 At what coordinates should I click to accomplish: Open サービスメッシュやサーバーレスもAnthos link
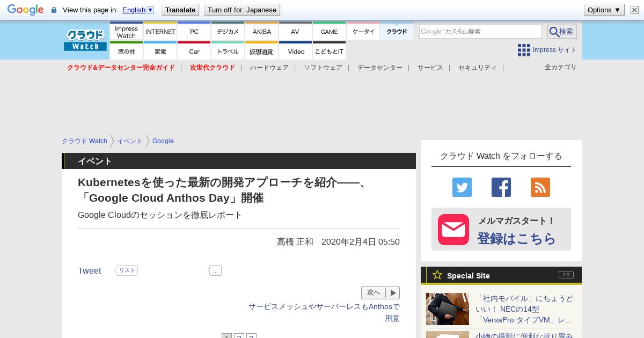(x=324, y=312)
